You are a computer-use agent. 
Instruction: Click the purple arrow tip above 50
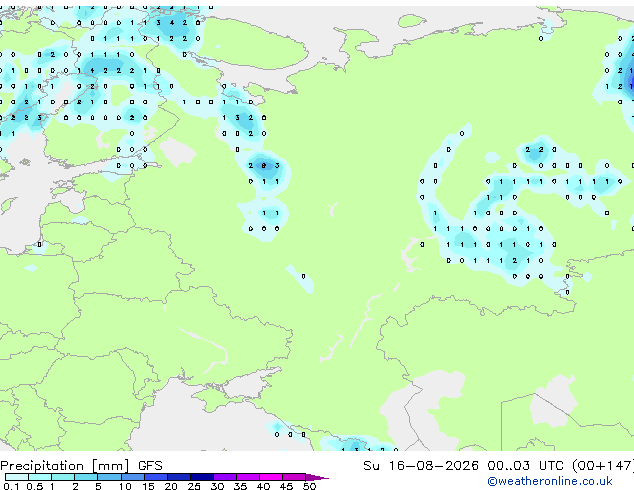point(317,477)
